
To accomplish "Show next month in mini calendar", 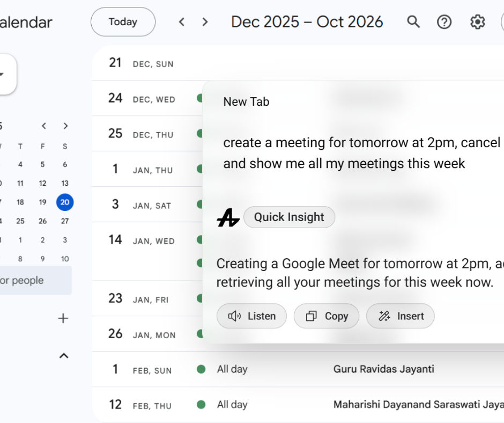I will coord(65,126).
